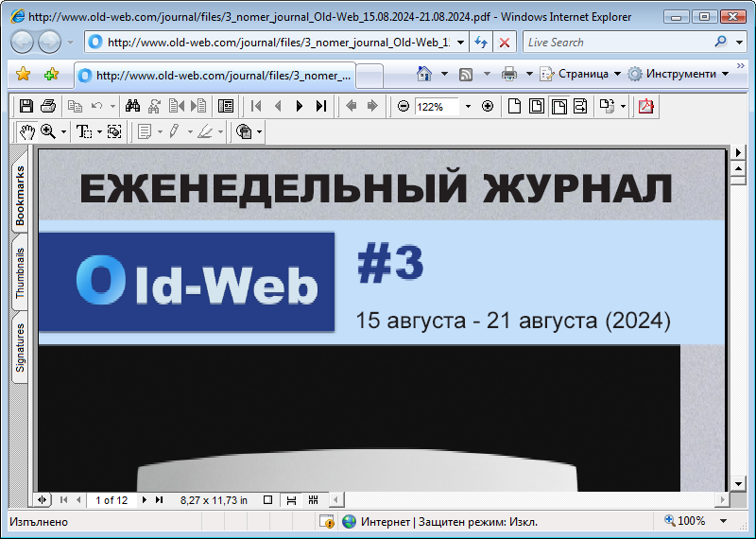Click the red Adobe PDF icon

646,106
